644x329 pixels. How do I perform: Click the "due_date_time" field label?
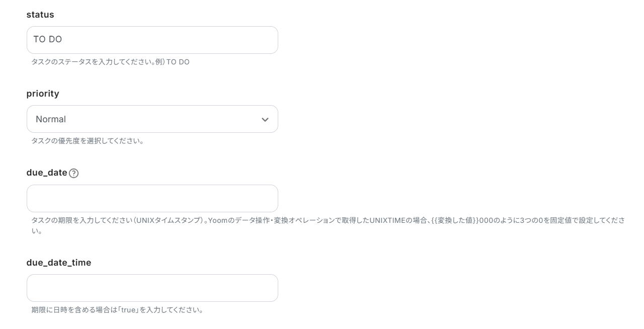pos(59,263)
